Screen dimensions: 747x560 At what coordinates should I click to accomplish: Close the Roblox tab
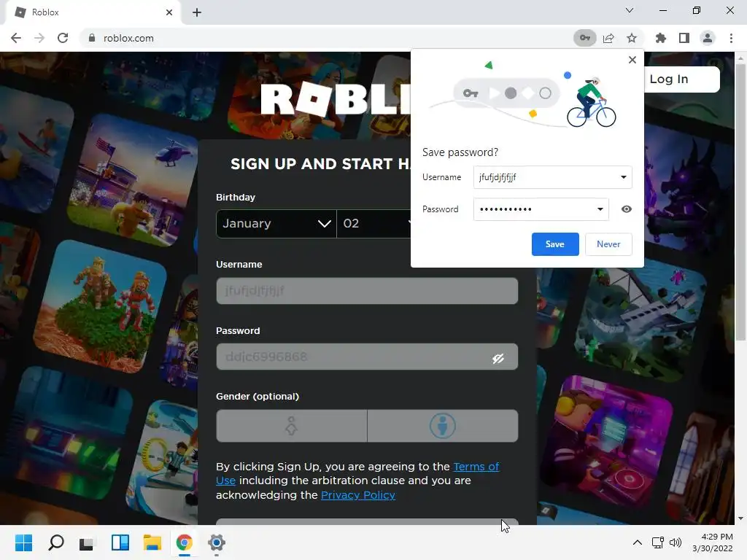[x=169, y=12]
